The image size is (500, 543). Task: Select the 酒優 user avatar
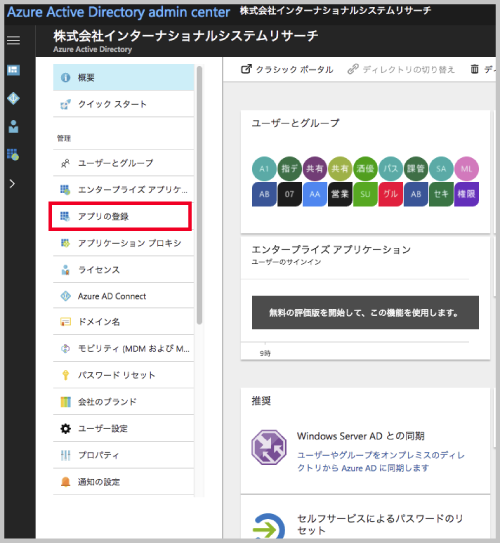tap(365, 169)
